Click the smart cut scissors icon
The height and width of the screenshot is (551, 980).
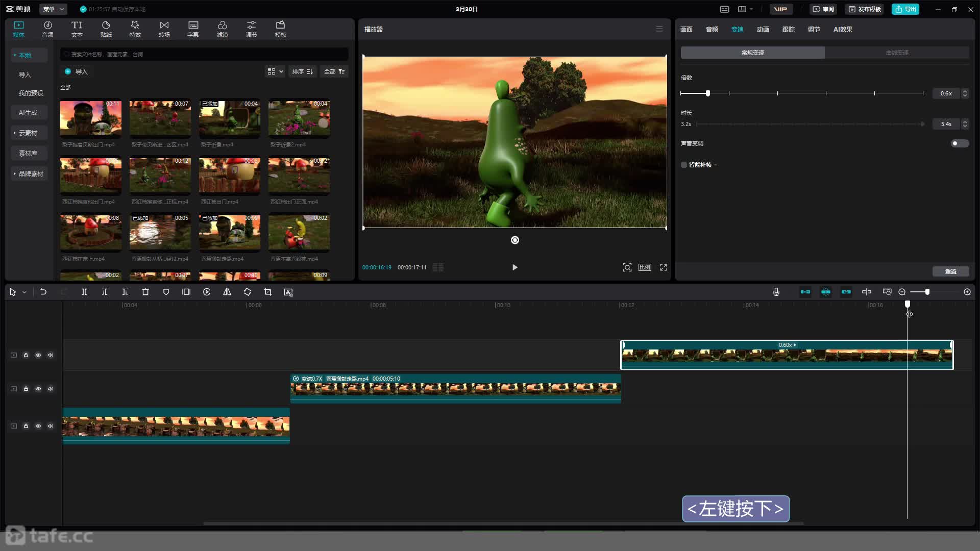coord(288,292)
